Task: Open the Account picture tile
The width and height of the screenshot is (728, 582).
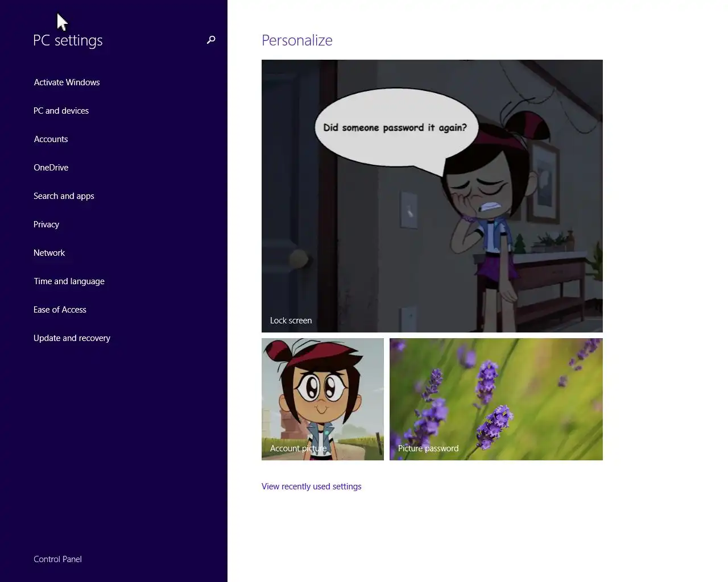Action: (x=322, y=399)
